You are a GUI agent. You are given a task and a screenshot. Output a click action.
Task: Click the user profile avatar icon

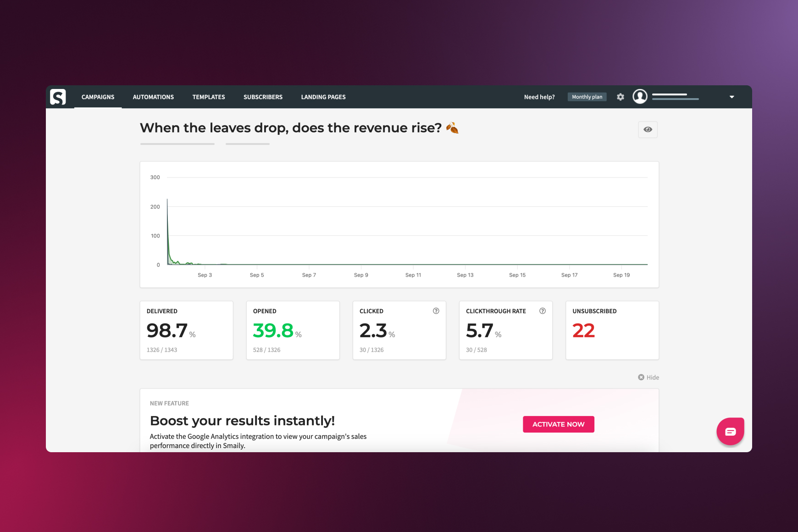640,96
